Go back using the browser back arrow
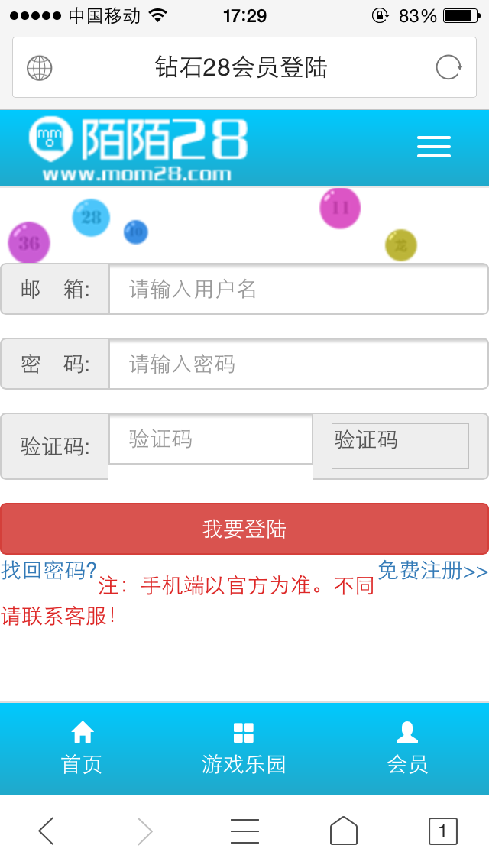The height and width of the screenshot is (868, 489). pos(44,831)
